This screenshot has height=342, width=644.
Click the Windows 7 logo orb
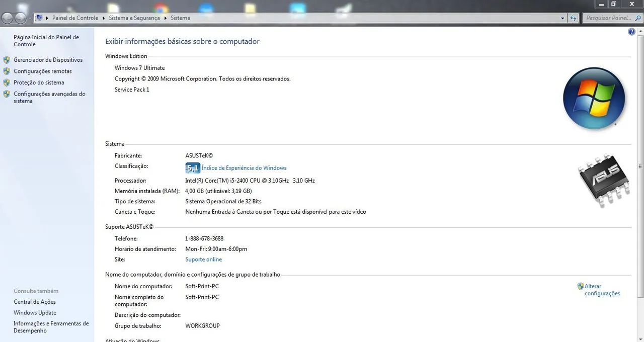(594, 99)
